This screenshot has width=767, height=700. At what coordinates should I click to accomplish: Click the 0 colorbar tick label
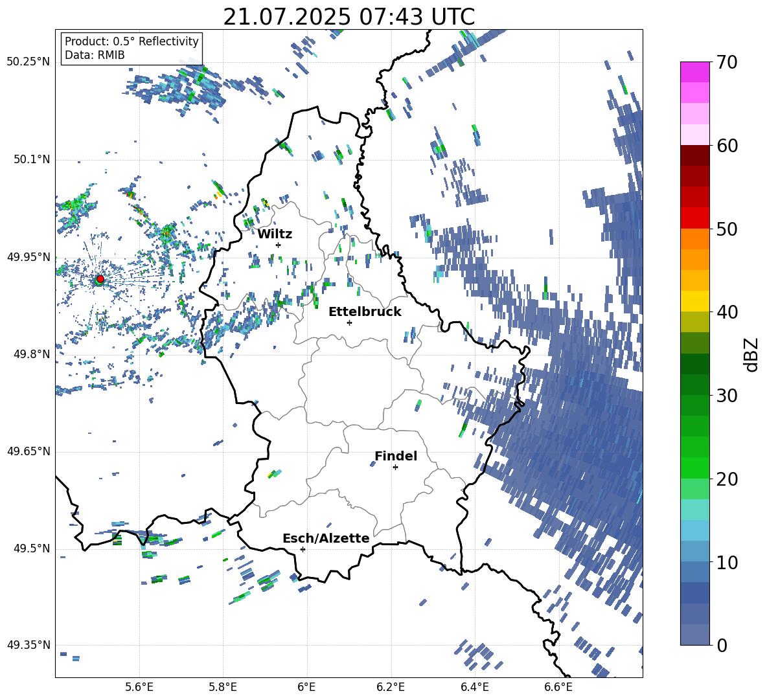pyautogui.click(x=722, y=645)
